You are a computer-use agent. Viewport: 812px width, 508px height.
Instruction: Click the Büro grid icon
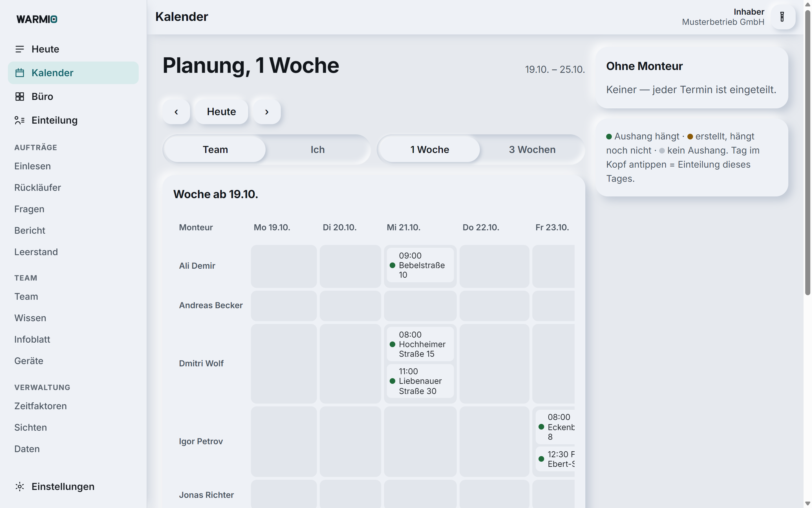click(x=19, y=97)
